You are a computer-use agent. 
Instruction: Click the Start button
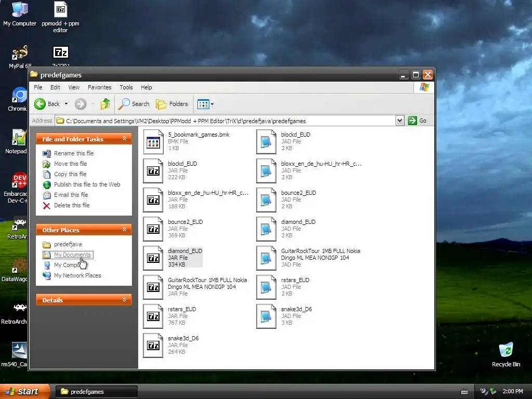coord(24,391)
